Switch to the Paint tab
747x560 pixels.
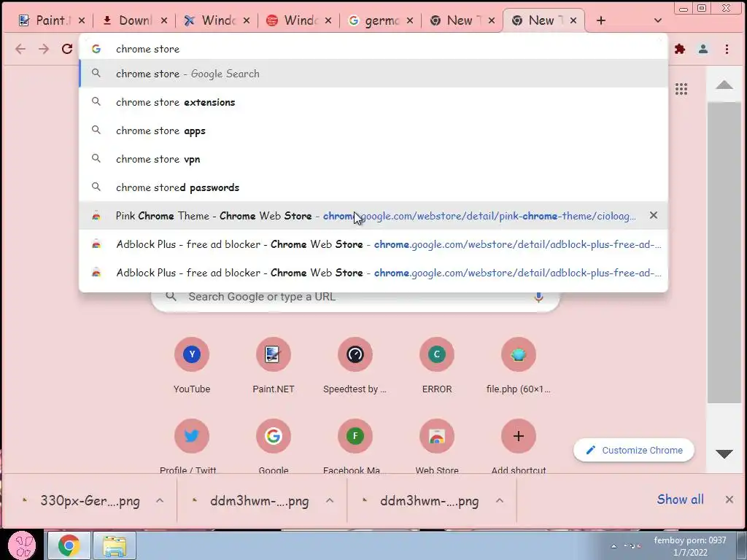point(46,20)
